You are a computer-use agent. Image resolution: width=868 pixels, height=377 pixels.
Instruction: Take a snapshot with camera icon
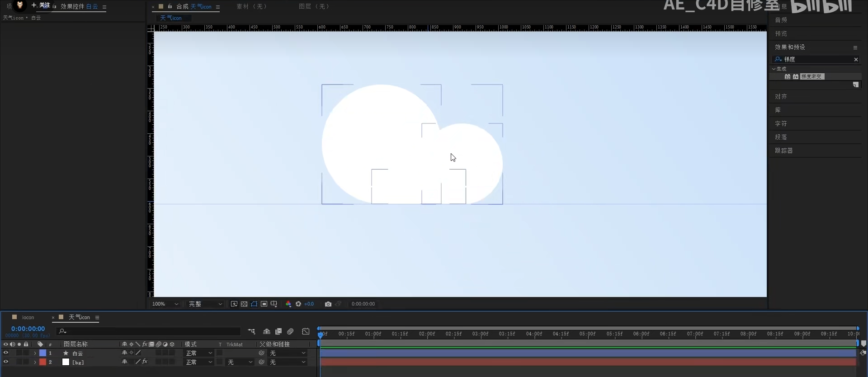(328, 304)
